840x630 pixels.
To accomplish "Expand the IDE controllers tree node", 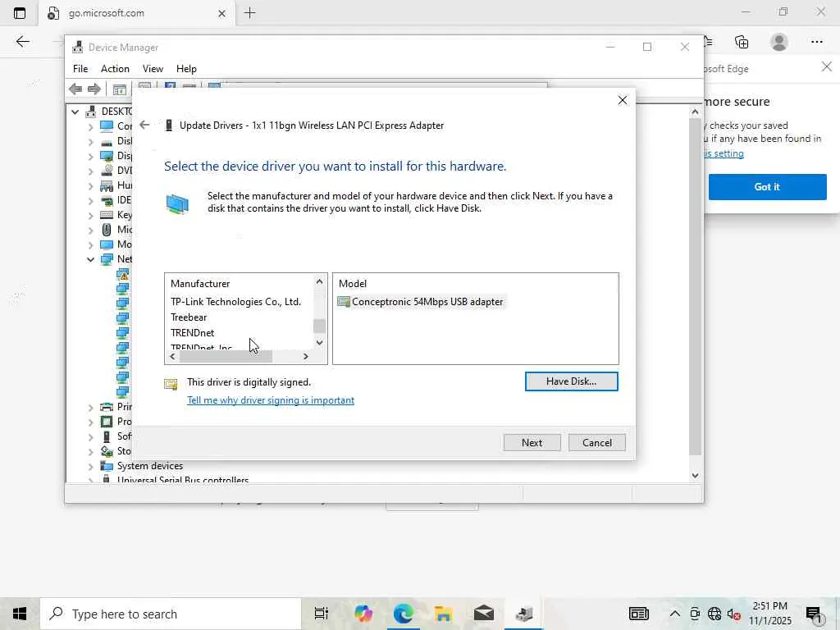I will click(x=90, y=200).
